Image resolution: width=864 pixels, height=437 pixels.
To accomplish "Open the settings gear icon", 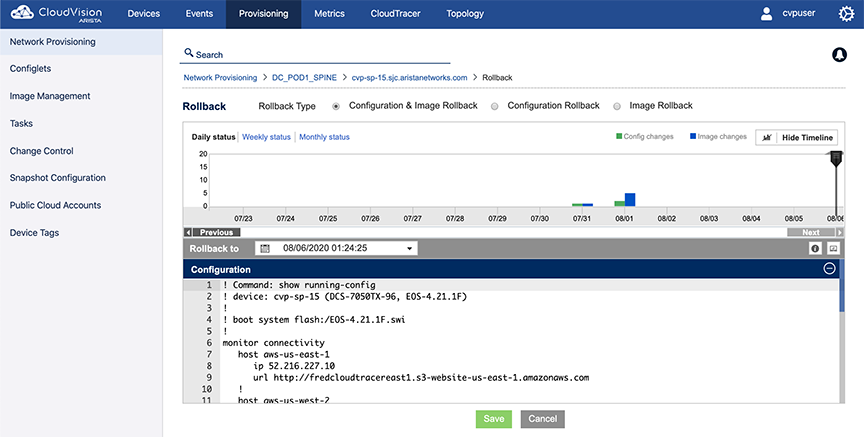I will point(846,14).
